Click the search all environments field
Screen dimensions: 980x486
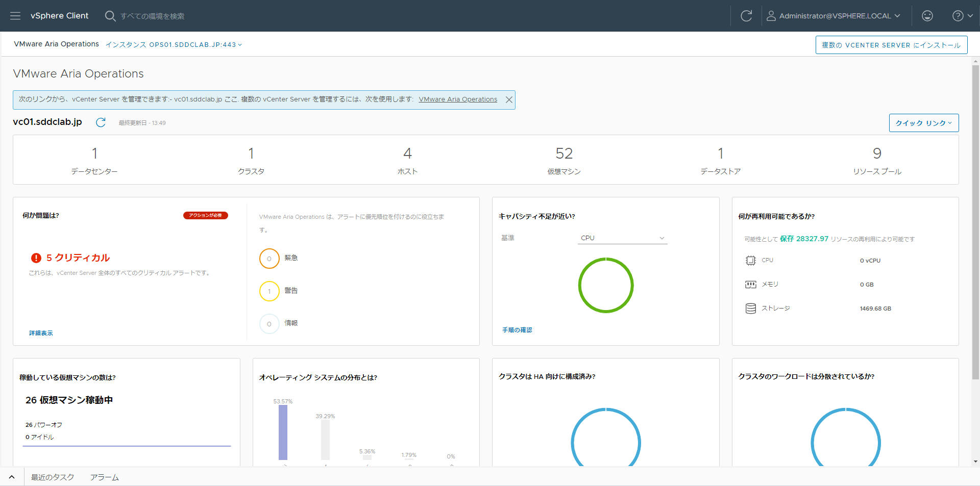click(x=153, y=16)
